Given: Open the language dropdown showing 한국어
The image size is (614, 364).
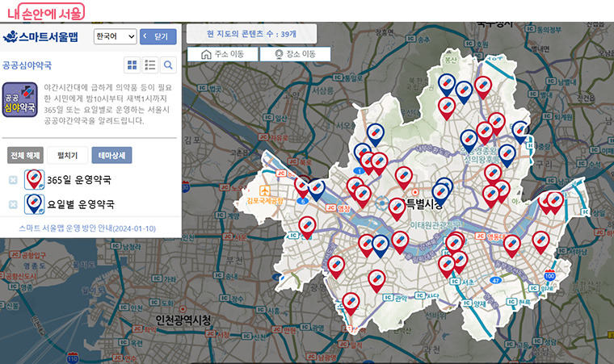Looking at the screenshot, I should (x=115, y=36).
